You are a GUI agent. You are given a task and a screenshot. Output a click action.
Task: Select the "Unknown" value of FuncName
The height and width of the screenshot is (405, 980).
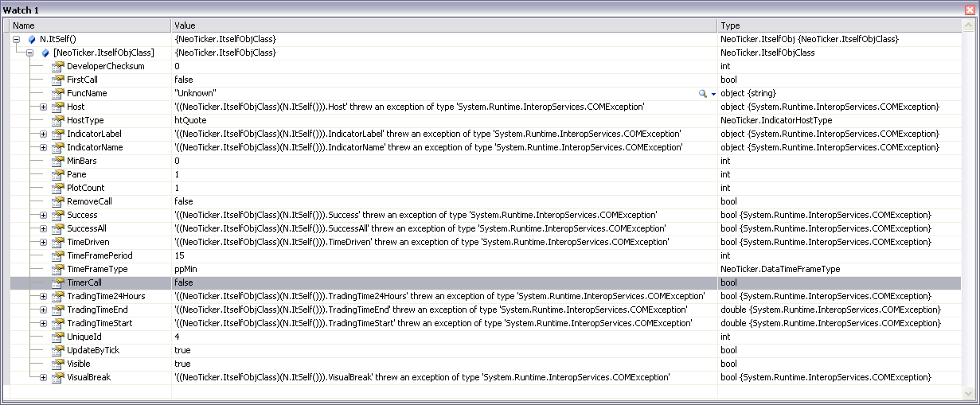(x=195, y=93)
